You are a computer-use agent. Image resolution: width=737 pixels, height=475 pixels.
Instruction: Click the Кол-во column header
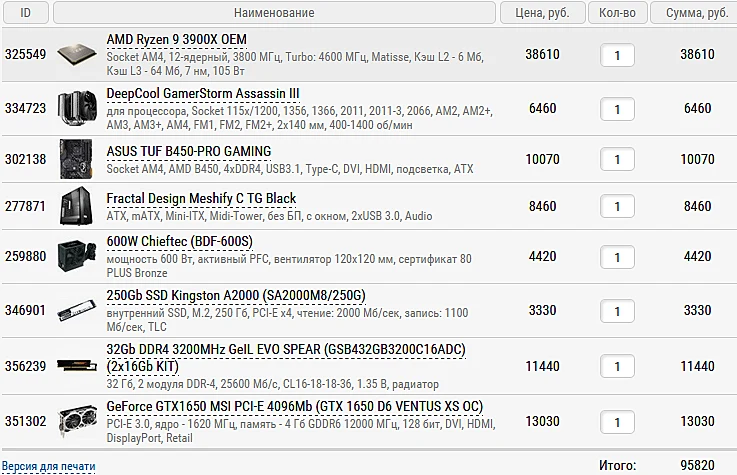tap(618, 13)
